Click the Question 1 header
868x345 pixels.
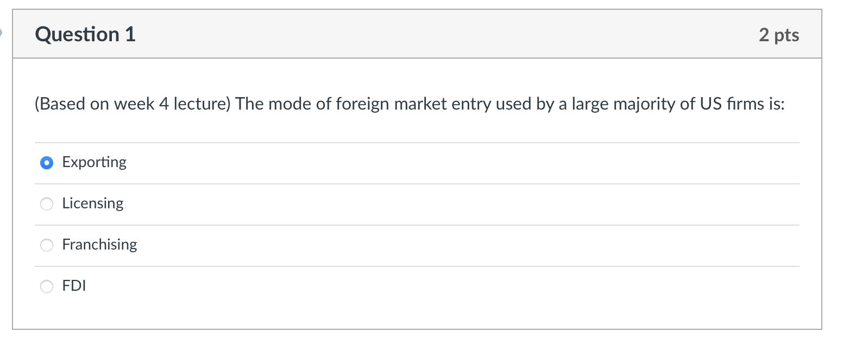tap(85, 34)
